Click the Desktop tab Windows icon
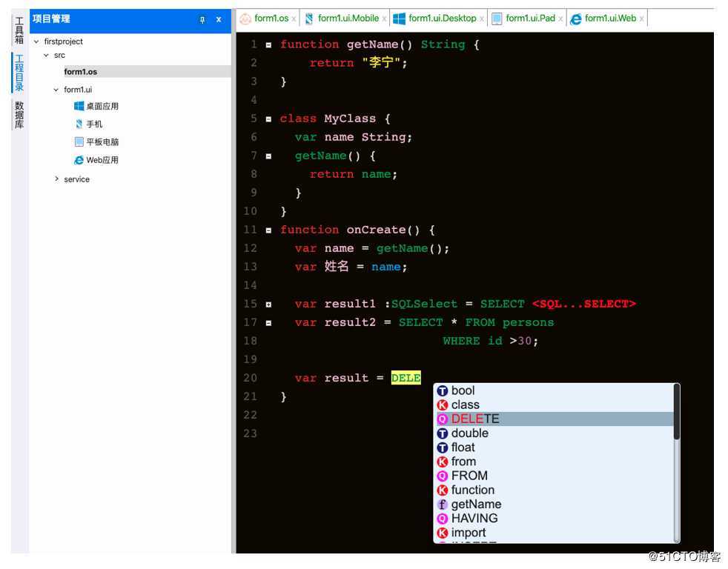This screenshot has width=728, height=569. pos(399,19)
